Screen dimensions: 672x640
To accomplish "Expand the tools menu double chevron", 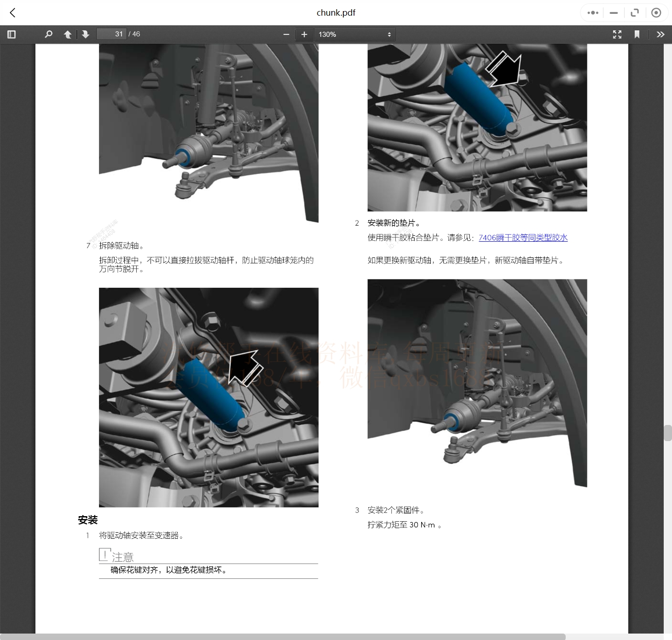I will coord(660,35).
